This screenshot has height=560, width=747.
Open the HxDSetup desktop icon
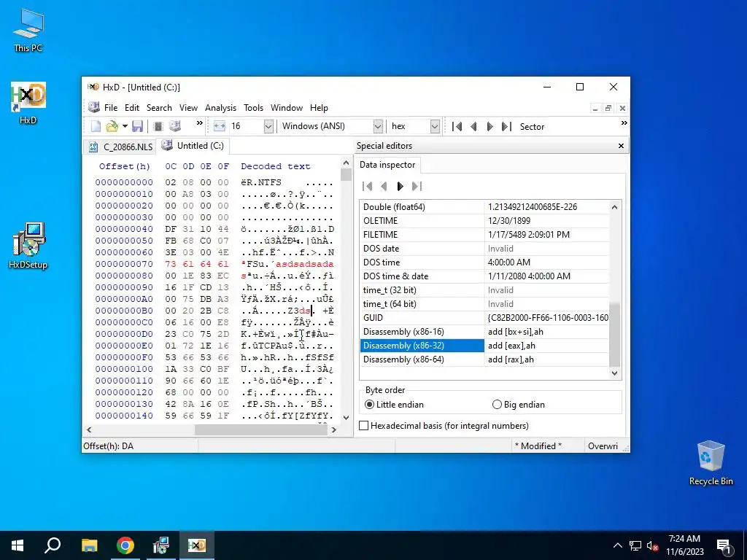click(x=28, y=246)
